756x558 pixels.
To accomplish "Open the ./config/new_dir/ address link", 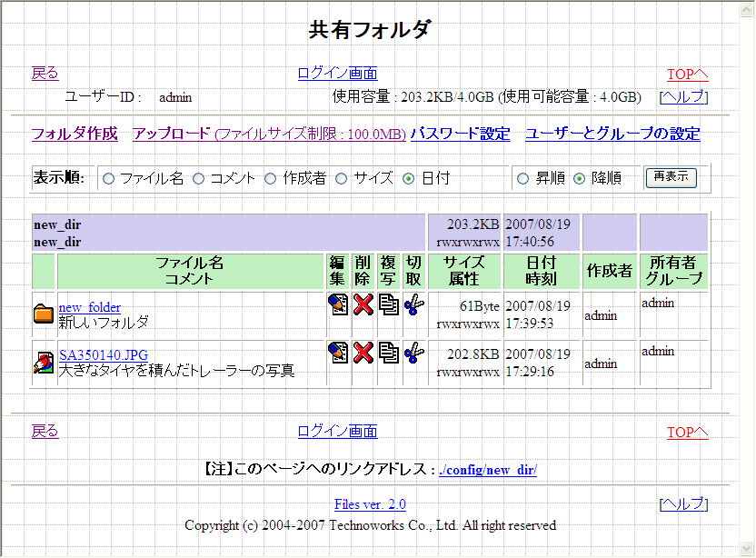I will coord(487,470).
